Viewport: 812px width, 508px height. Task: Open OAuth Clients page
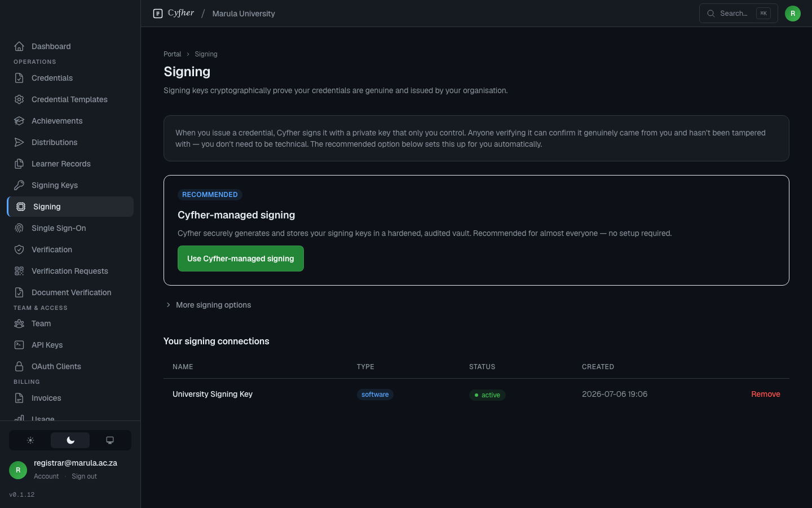click(70, 366)
